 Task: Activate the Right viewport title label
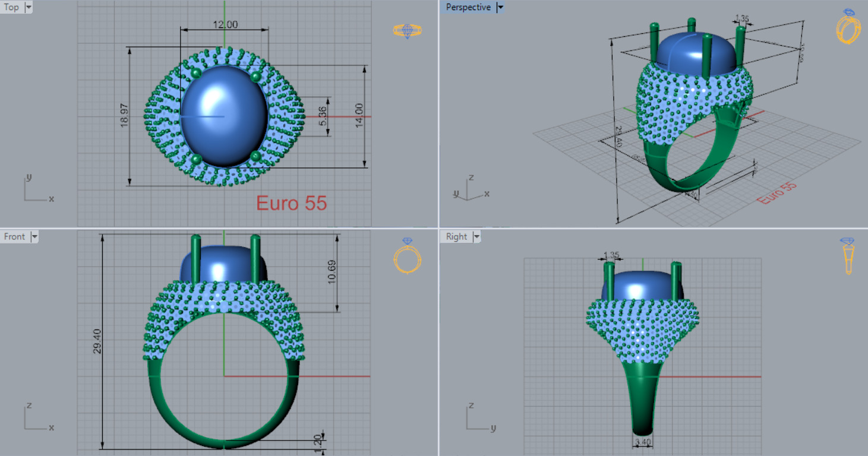(x=456, y=237)
